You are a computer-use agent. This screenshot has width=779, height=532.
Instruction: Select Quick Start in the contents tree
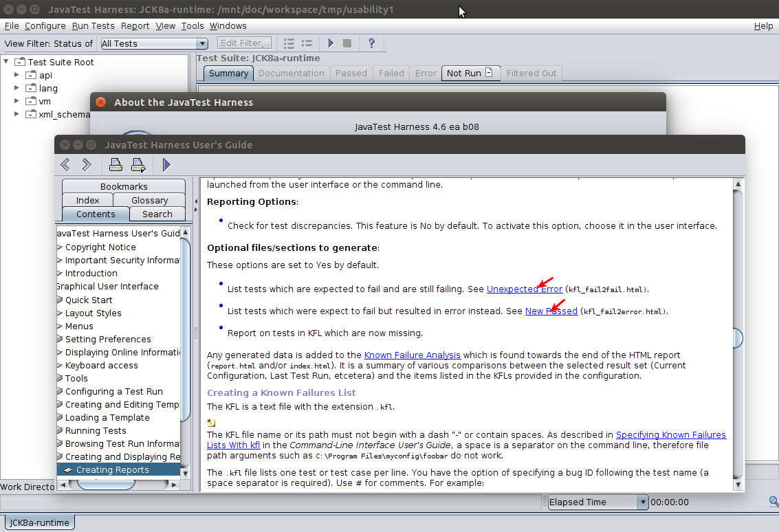coord(89,300)
